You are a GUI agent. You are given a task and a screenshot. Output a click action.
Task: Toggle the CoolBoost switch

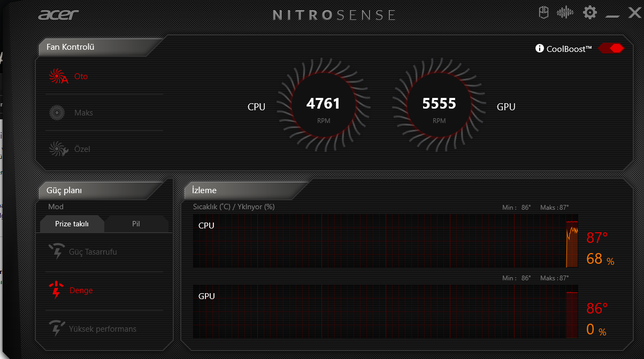(611, 48)
